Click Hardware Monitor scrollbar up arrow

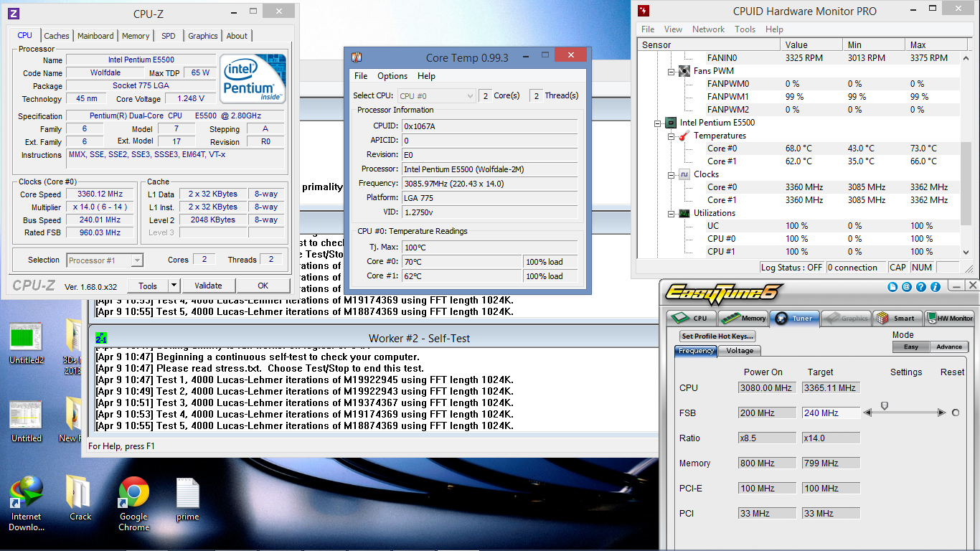tap(965, 57)
